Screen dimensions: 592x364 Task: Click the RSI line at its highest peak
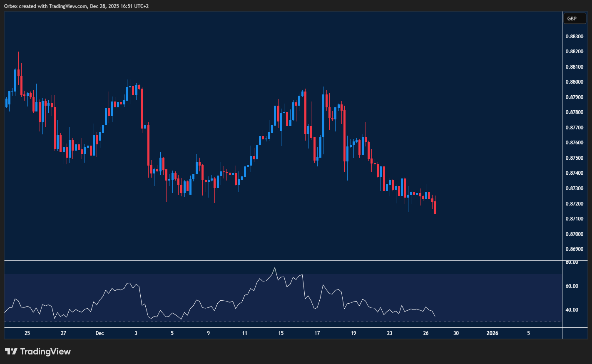click(275, 268)
